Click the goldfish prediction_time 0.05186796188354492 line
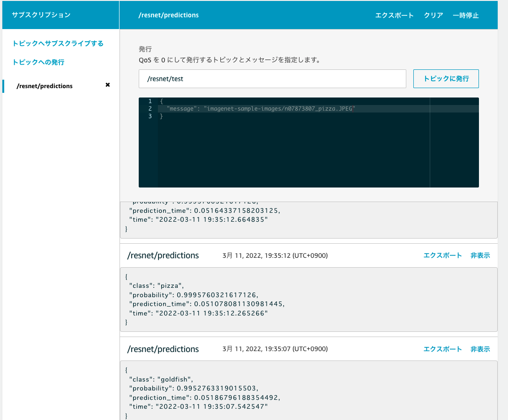Image resolution: width=508 pixels, height=420 pixels. 204,397
